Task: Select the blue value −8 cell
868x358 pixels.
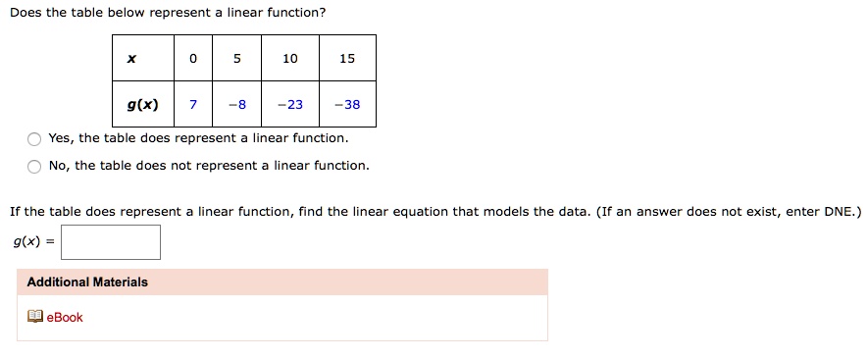Action: [237, 104]
